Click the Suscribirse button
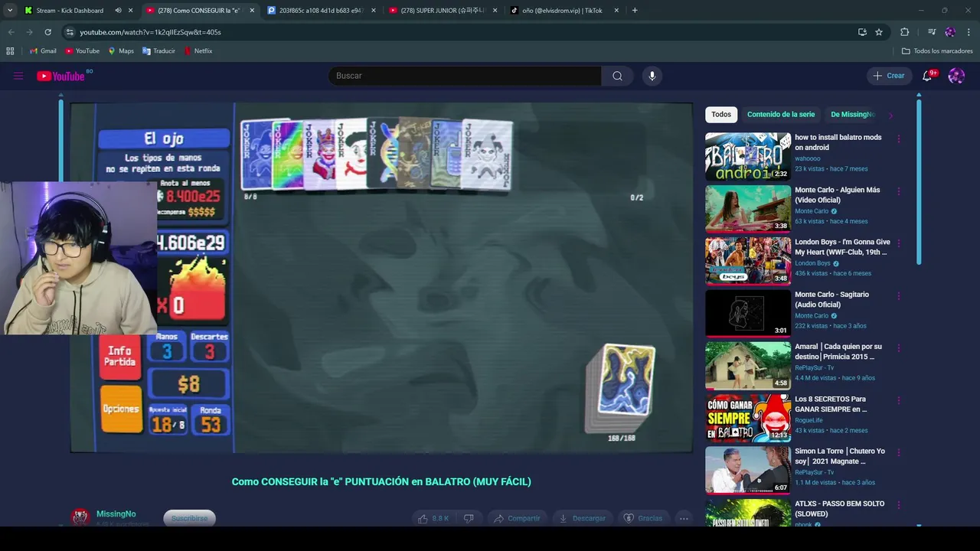This screenshot has height=551, width=980. tap(189, 518)
